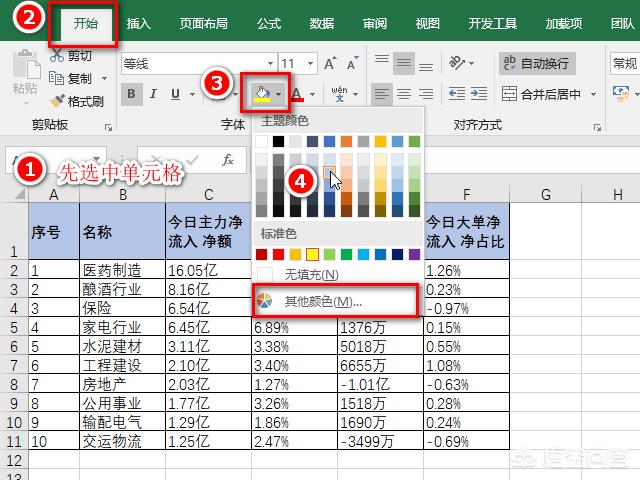Image resolution: width=640 pixels, height=480 pixels.
Task: Click the center horizontally icon
Action: (x=404, y=94)
